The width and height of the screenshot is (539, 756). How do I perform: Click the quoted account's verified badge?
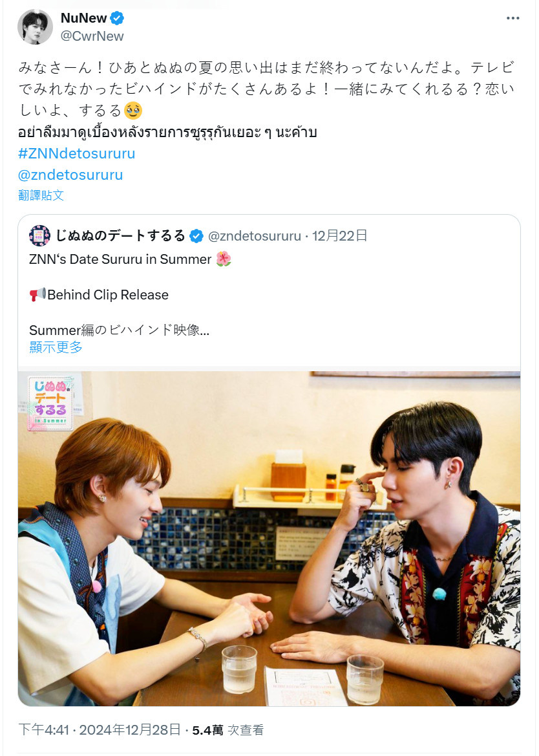pyautogui.click(x=196, y=236)
